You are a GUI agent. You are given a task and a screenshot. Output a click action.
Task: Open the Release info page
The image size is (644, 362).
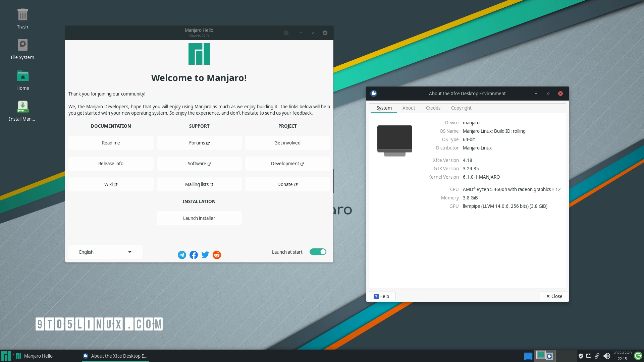tap(111, 164)
